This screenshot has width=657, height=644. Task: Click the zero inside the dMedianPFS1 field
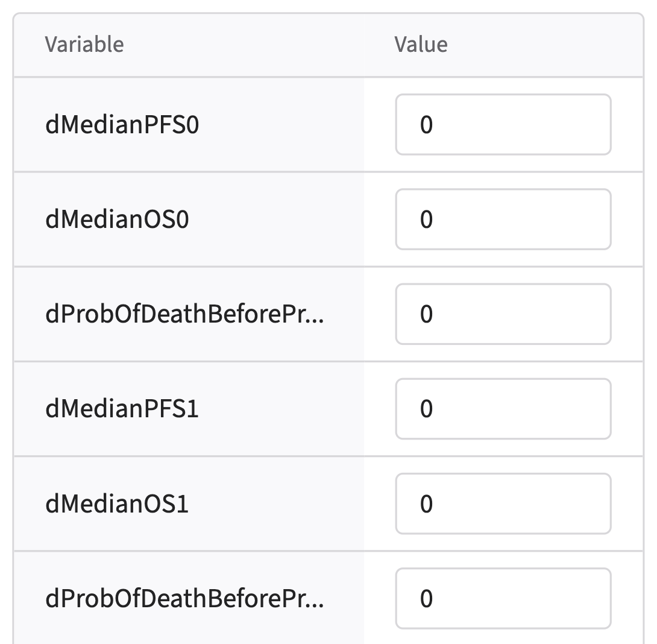[426, 409]
